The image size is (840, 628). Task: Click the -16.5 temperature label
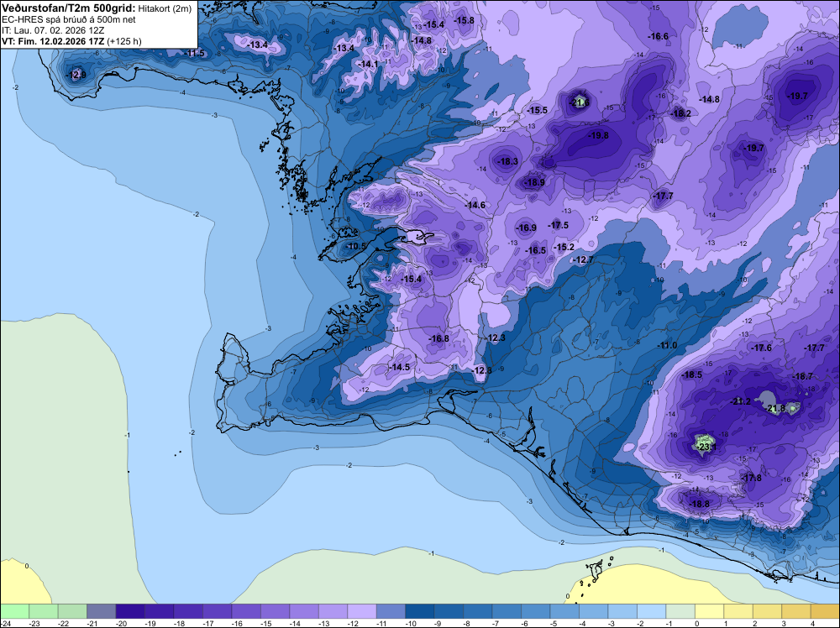coord(536,250)
